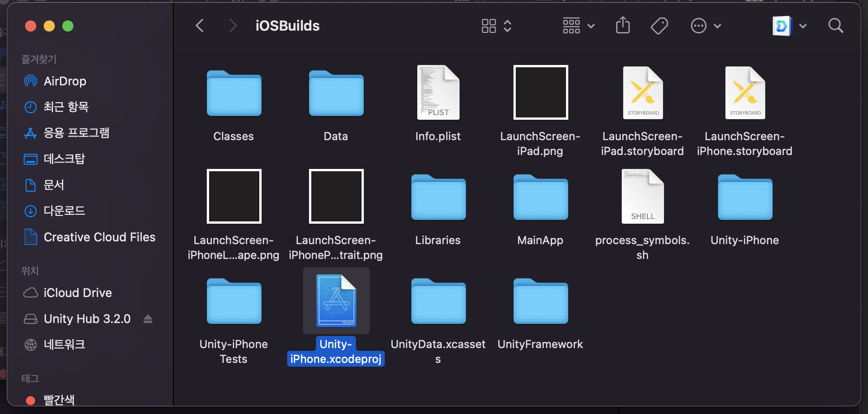
Task: Select the UnityFramework folder
Action: click(x=540, y=301)
